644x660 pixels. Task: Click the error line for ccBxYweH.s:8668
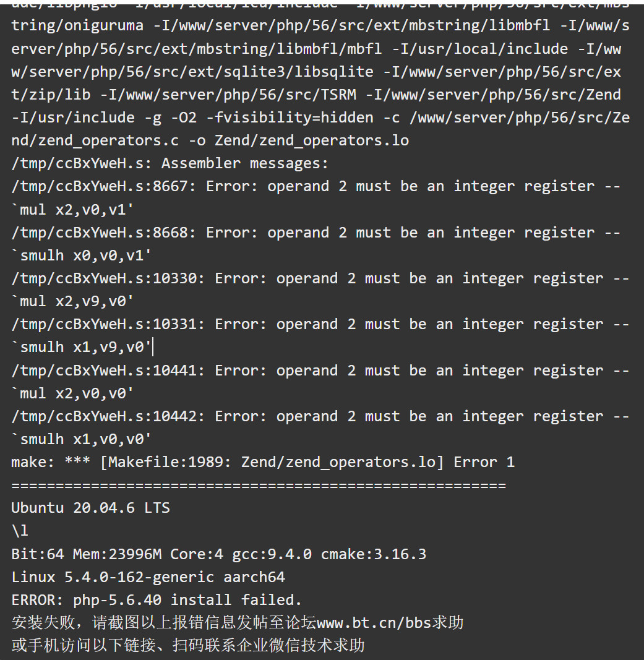click(x=316, y=233)
